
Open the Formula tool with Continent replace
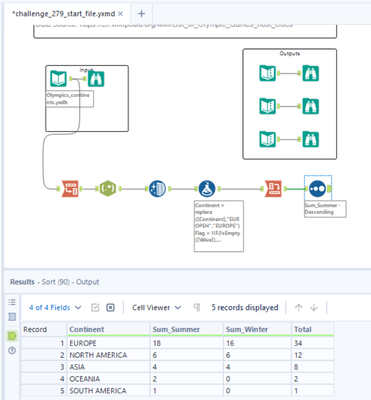pos(207,189)
